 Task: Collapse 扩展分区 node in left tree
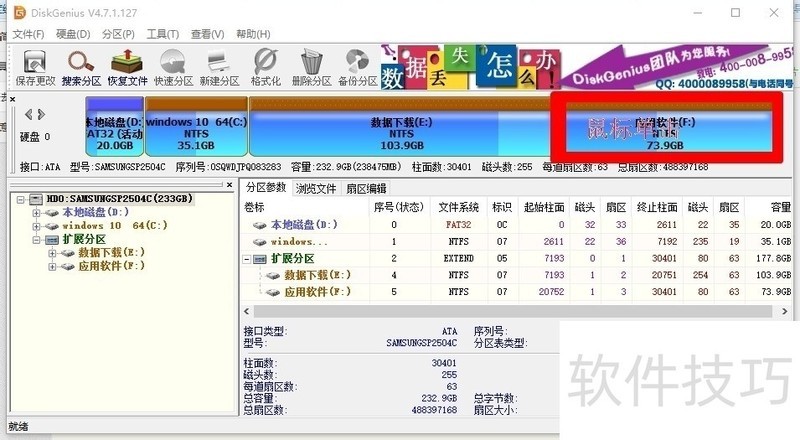36,239
